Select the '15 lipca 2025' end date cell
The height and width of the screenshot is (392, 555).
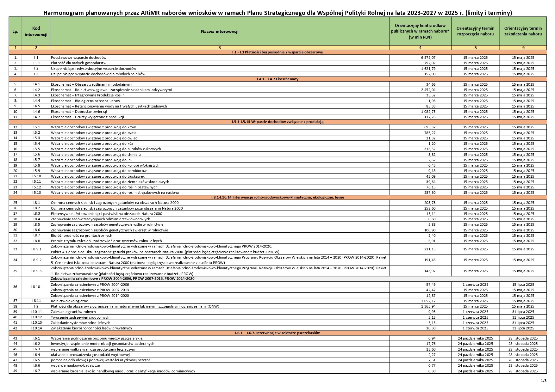coord(523,285)
